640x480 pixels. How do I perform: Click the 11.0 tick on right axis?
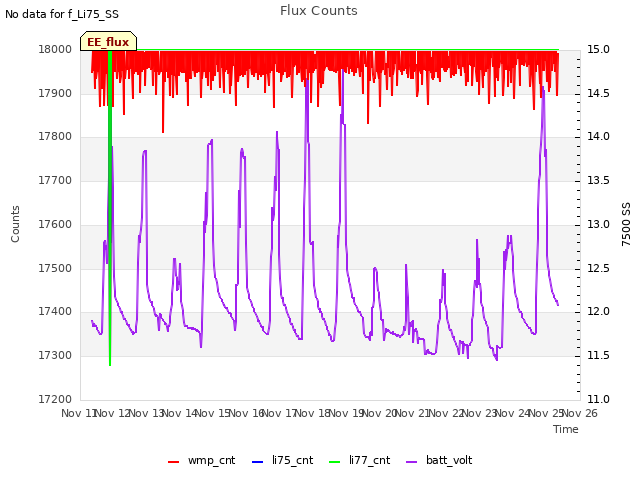(x=598, y=399)
